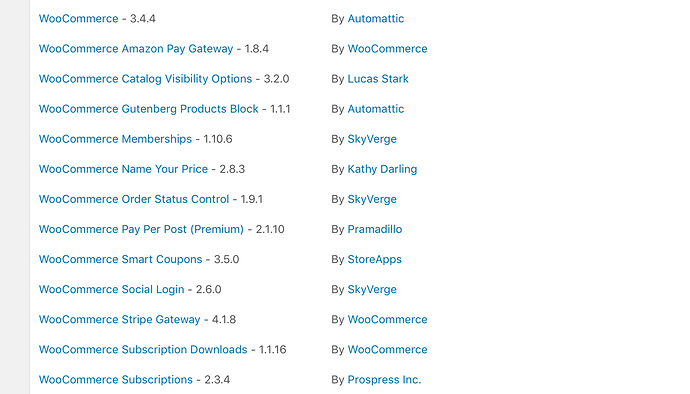
Task: Visit author Lucas Stark link
Action: coord(378,79)
